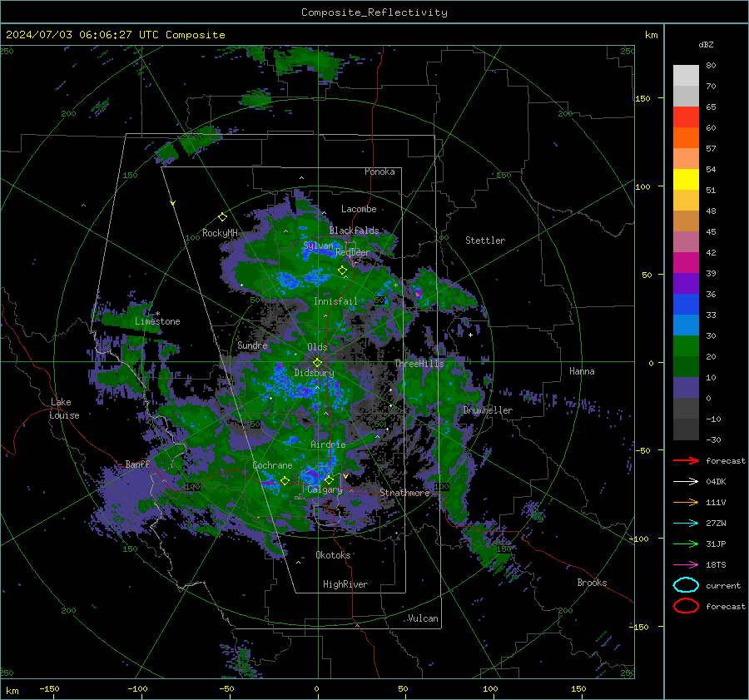Click the Okotoks city label
The width and height of the screenshot is (749, 700).
[333, 555]
